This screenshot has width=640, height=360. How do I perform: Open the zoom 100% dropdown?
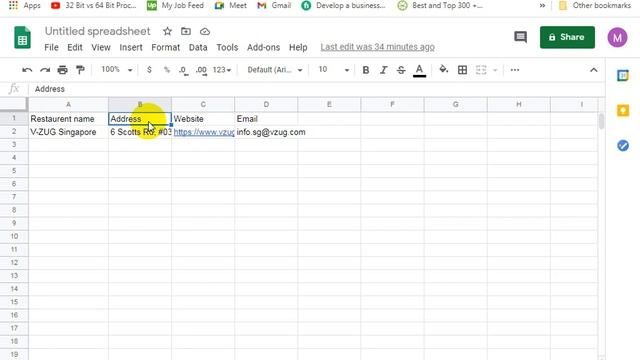click(117, 70)
